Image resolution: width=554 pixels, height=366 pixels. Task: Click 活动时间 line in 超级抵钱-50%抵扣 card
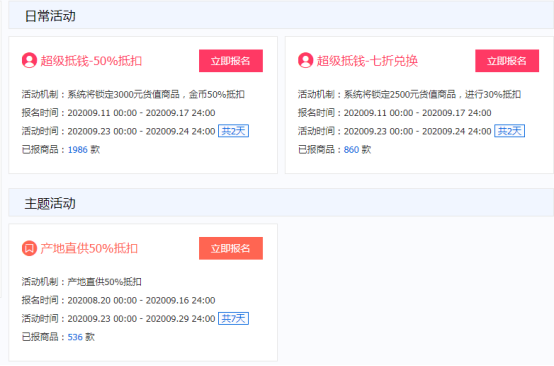(x=118, y=131)
